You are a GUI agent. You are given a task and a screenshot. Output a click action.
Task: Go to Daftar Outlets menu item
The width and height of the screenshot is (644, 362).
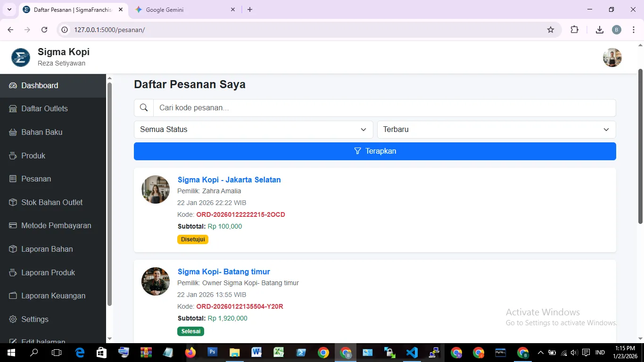pyautogui.click(x=53, y=108)
